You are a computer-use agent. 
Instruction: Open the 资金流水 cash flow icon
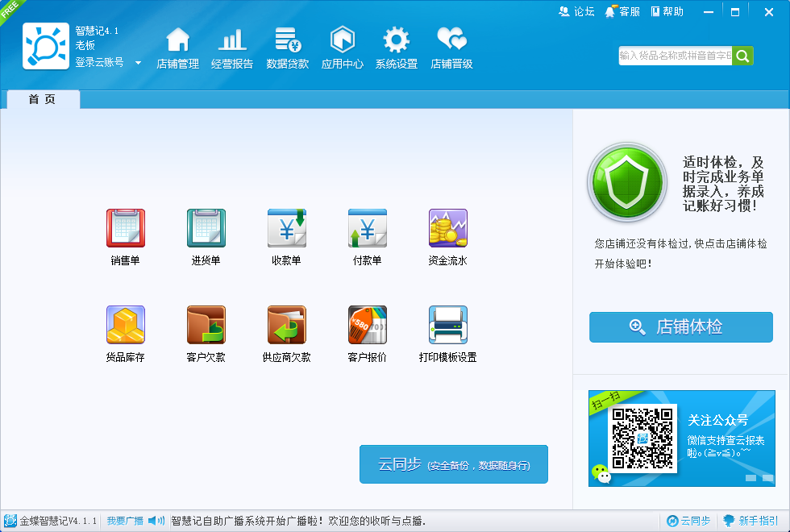[448, 228]
